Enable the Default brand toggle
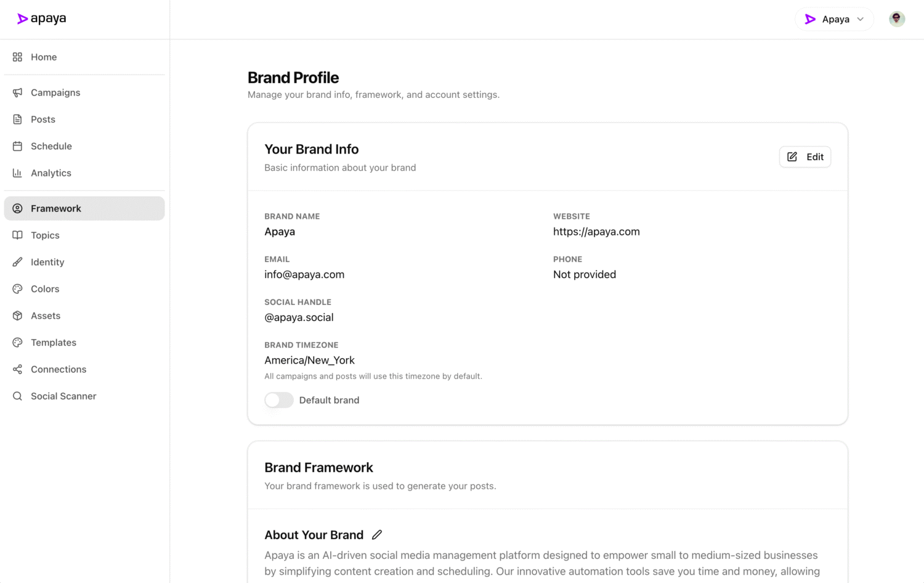 278,400
